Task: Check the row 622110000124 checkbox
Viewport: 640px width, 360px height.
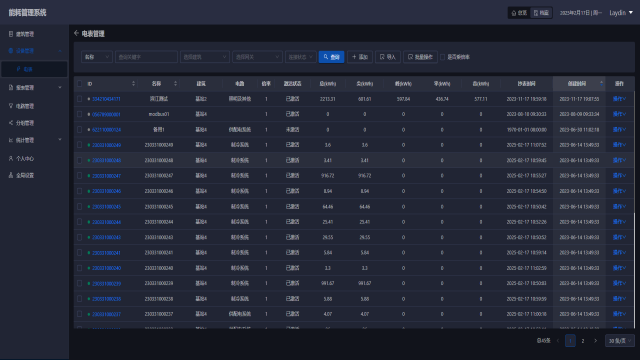Action: [80, 129]
